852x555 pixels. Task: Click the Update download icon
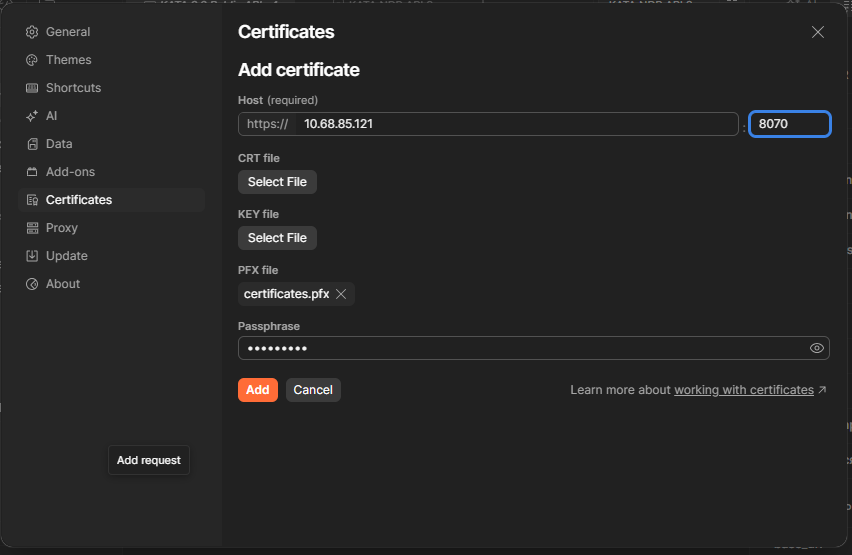(32, 256)
